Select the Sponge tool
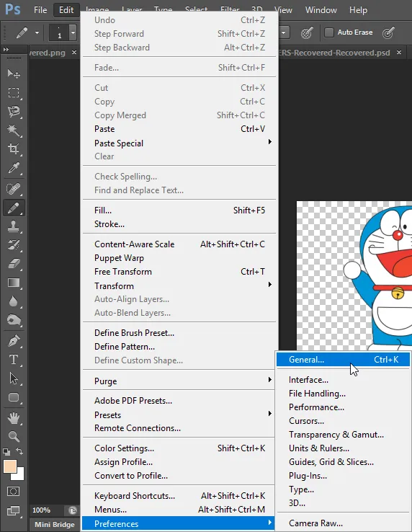Image resolution: width=412 pixels, height=532 pixels. click(x=14, y=320)
